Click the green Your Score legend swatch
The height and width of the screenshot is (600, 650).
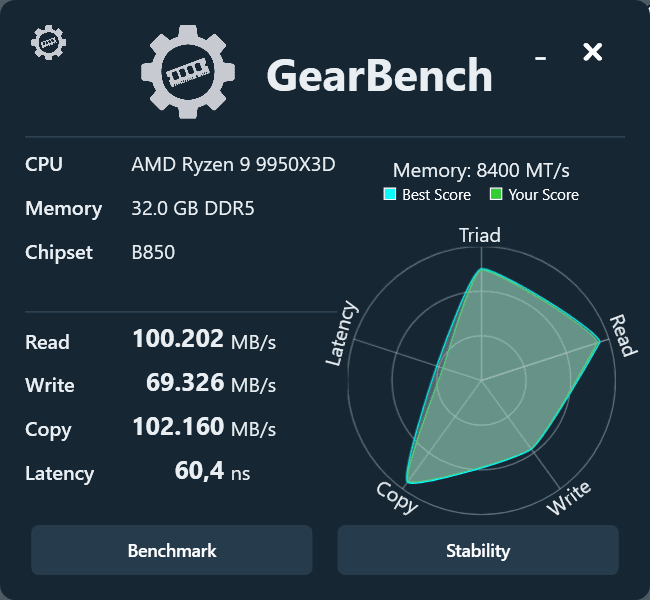tap(496, 195)
